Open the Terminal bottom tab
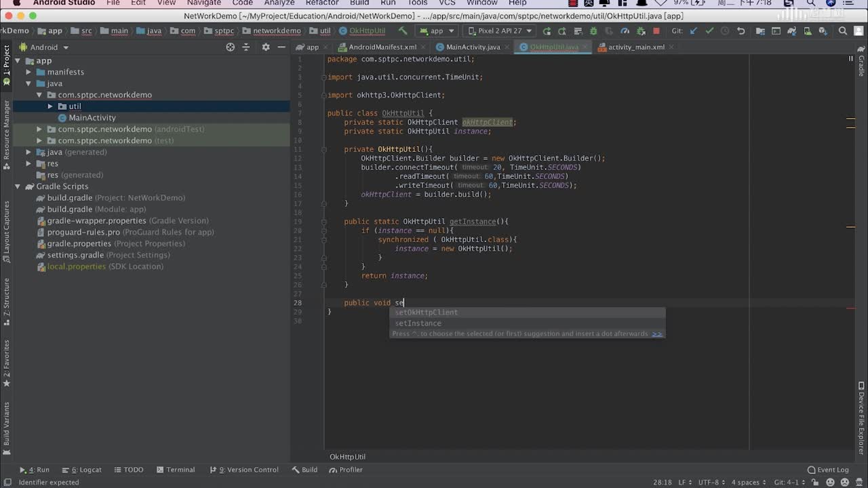Viewport: 868px width, 488px height. (175, 470)
